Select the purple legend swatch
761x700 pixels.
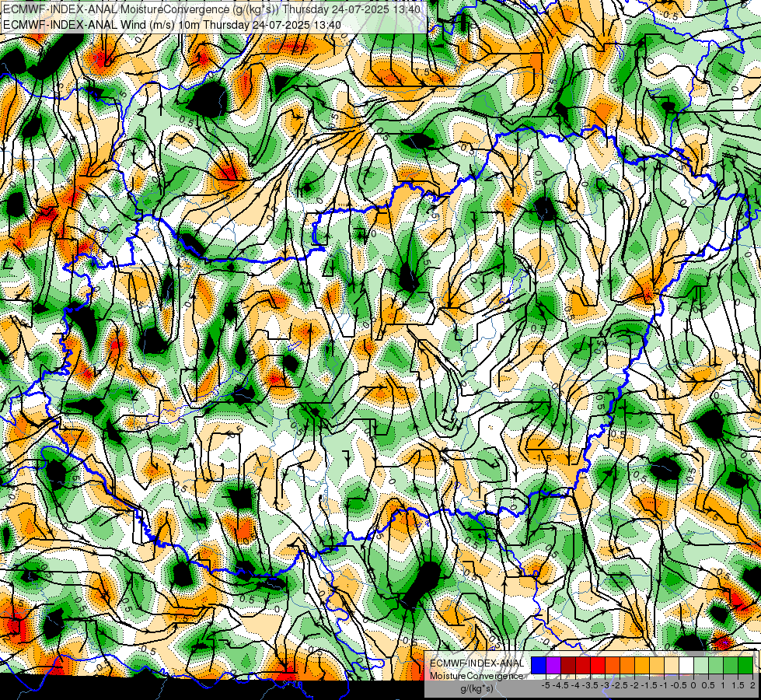(x=553, y=666)
